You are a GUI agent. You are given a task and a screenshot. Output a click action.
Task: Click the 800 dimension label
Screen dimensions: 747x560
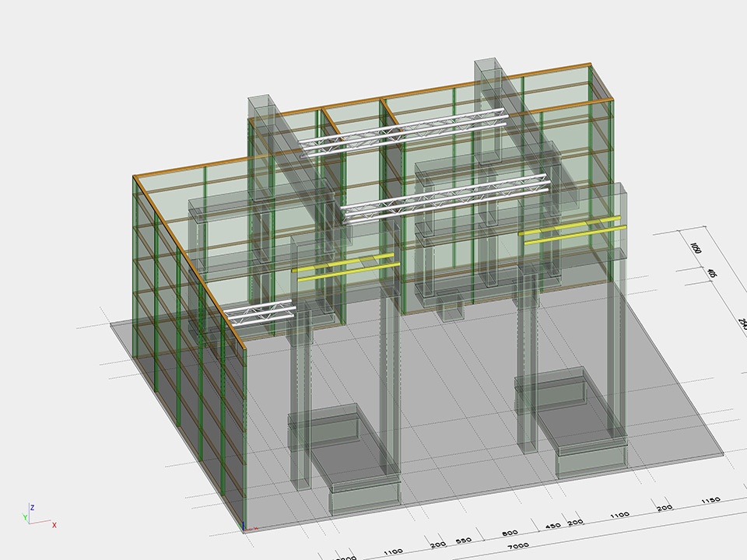point(510,534)
